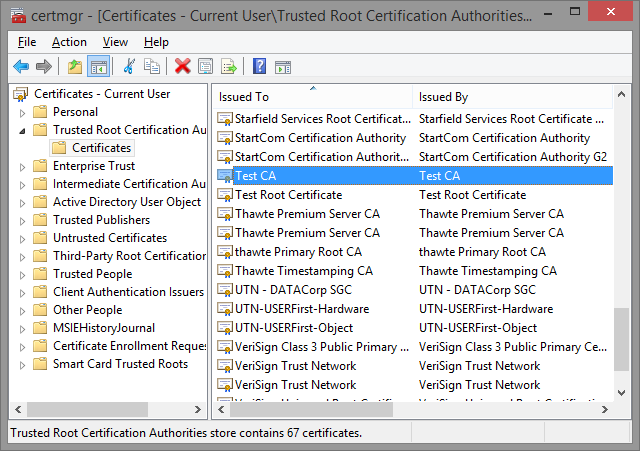Click tree pane horizontal scroll left arrow
This screenshot has width=640, height=451.
(x=18, y=409)
